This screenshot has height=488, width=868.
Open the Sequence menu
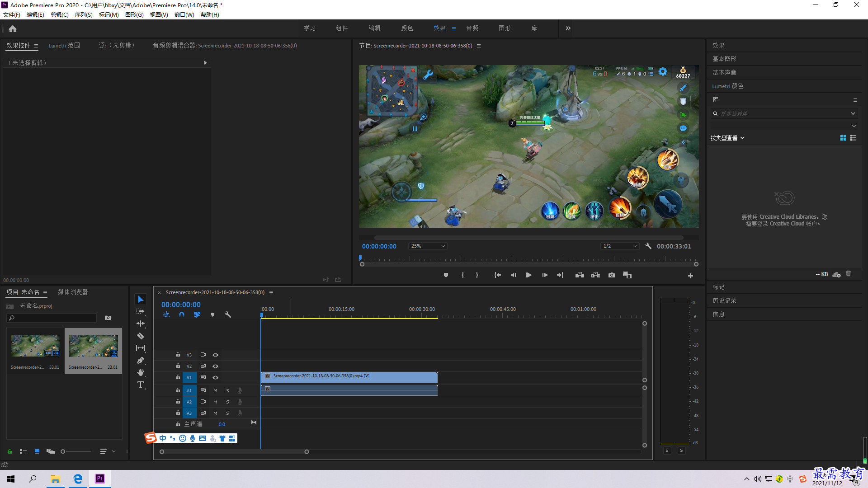tap(84, 15)
